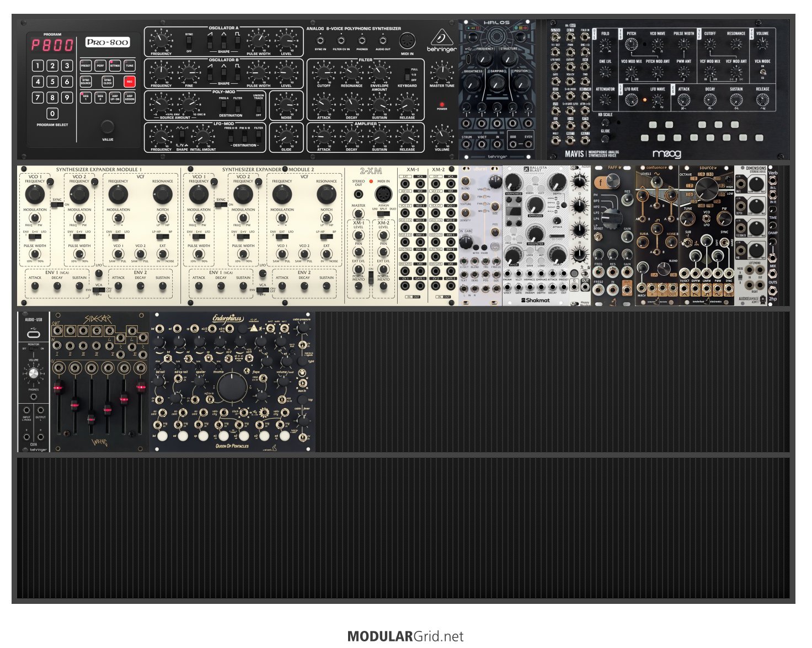Toggle the Oscillator A SYNC switch
The width and height of the screenshot is (812, 648).
click(x=189, y=42)
